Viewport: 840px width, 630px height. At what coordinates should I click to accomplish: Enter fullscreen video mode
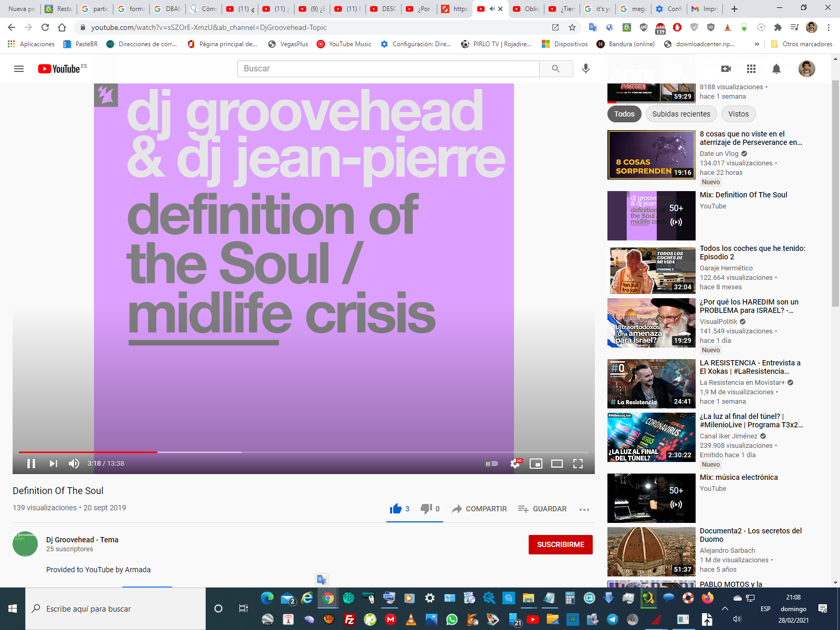[578, 464]
